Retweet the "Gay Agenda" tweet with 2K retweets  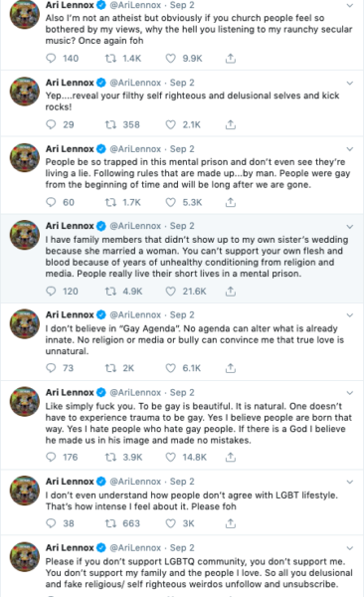110,368
